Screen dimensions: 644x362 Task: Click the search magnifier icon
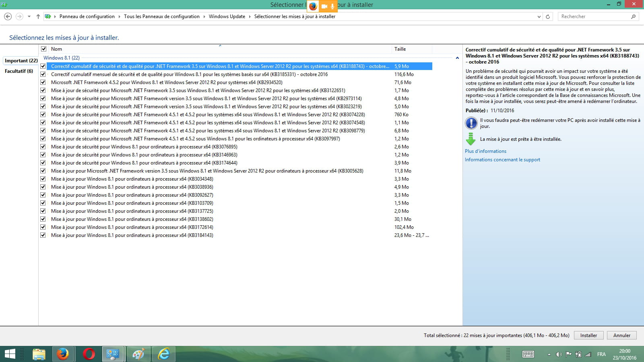click(x=633, y=16)
